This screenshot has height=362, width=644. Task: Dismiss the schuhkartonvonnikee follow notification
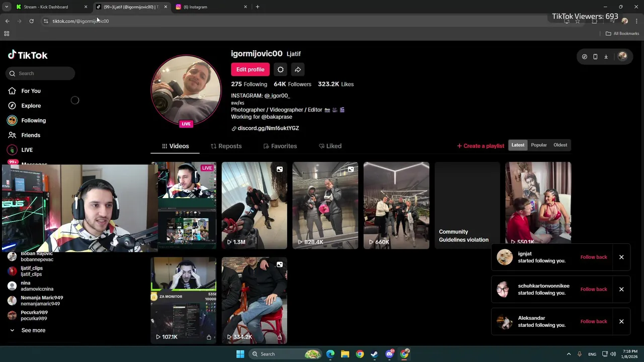(x=621, y=289)
